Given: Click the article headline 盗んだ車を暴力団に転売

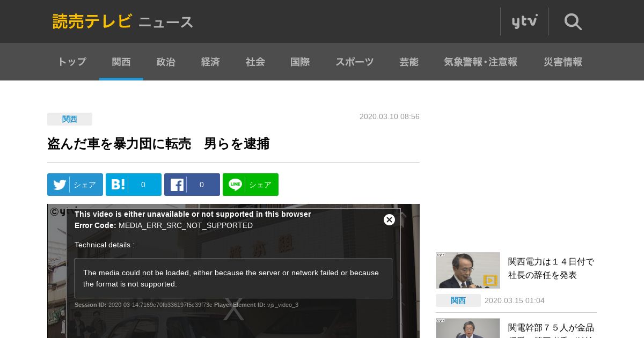Looking at the screenshot, I should (x=158, y=144).
